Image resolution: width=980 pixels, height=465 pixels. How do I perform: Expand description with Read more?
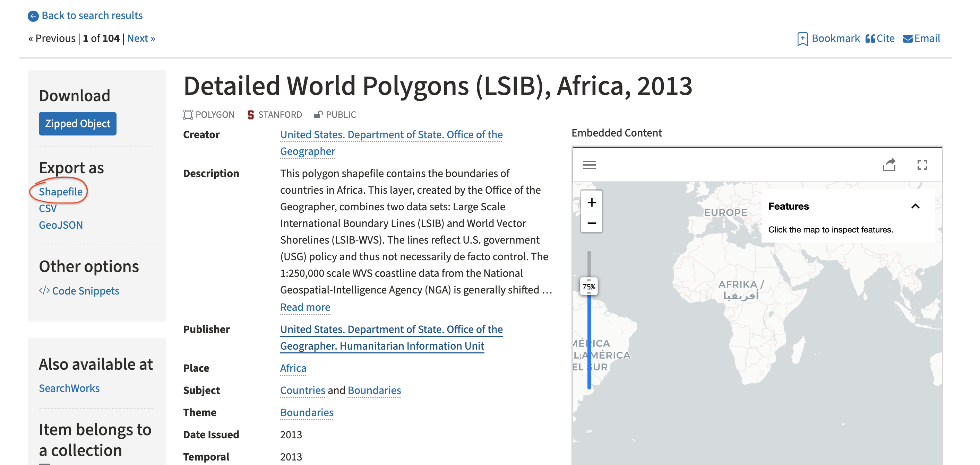305,307
